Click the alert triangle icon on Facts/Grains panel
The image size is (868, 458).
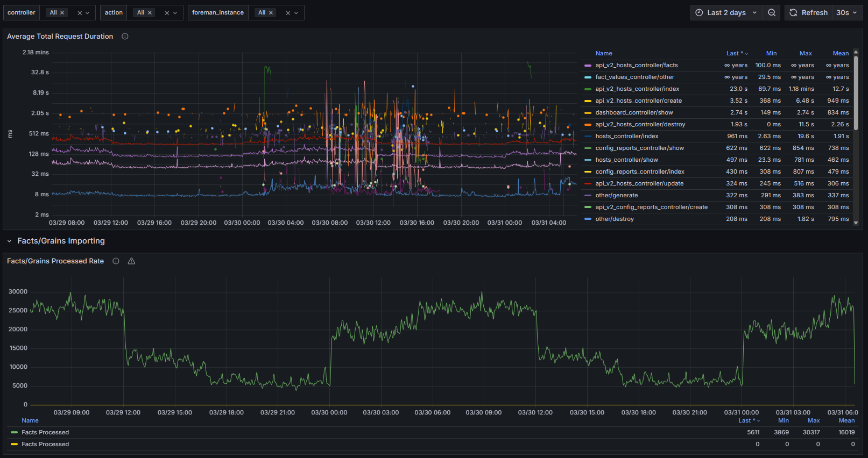(131, 261)
